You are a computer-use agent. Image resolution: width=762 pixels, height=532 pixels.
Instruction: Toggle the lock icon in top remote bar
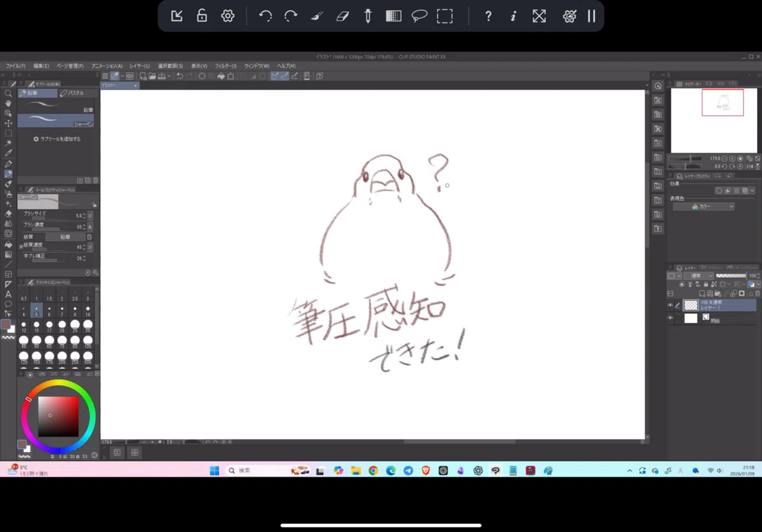[202, 16]
